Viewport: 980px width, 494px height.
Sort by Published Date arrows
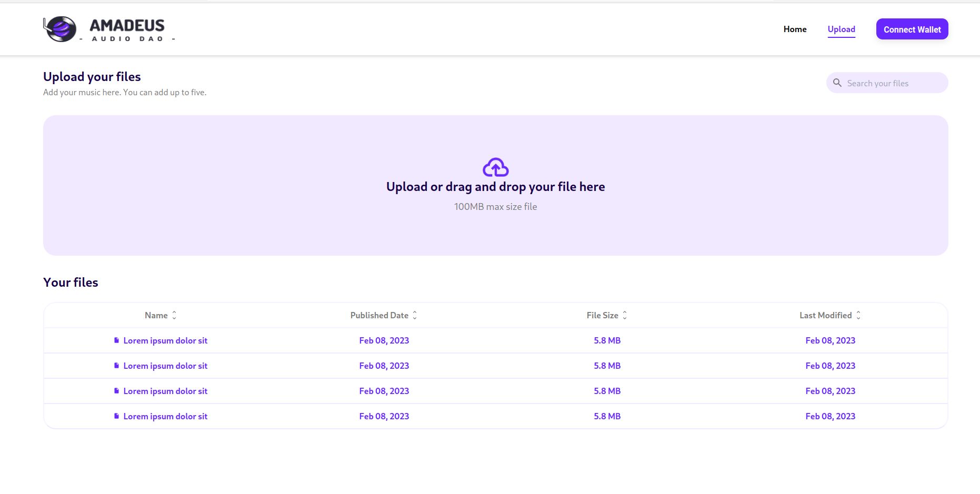pos(415,315)
